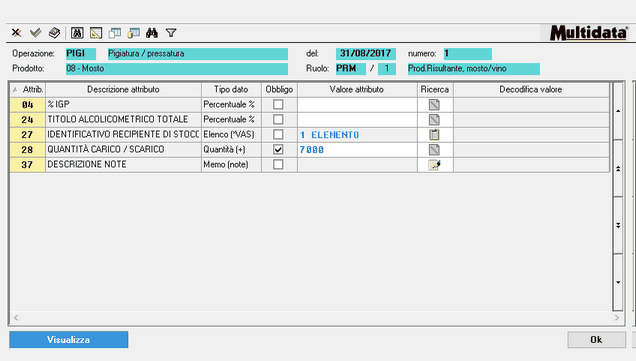
Task: Sort by the Attrib. column header
Action: tap(28, 90)
